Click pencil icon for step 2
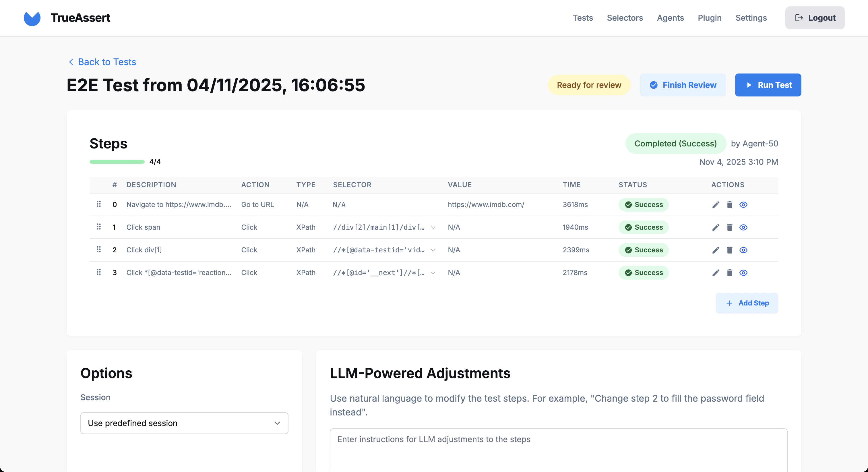Image resolution: width=868 pixels, height=472 pixels. pyautogui.click(x=716, y=250)
